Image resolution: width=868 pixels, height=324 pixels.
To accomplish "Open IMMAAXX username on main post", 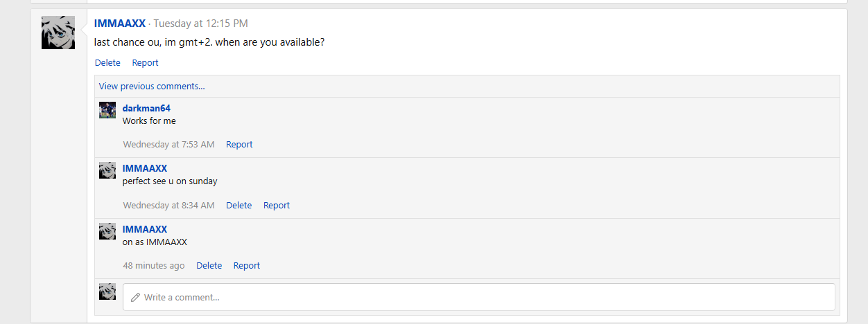I will coord(120,24).
